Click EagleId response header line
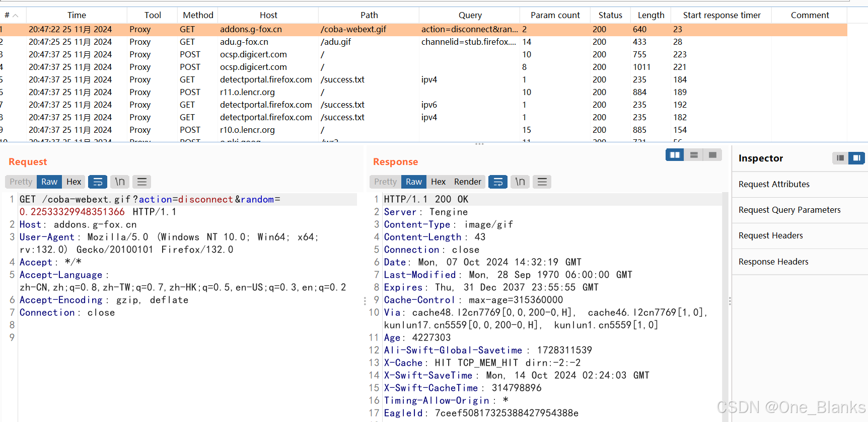The image size is (868, 422). [481, 413]
